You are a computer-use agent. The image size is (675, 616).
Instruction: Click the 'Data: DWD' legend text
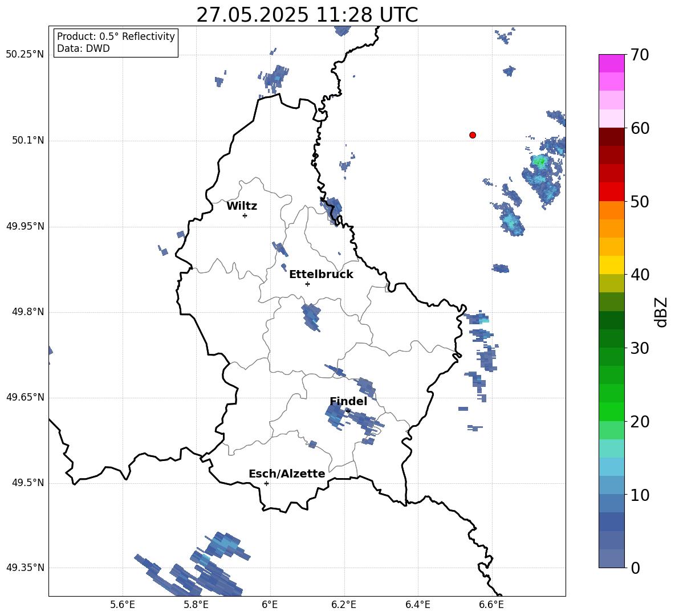click(x=83, y=48)
